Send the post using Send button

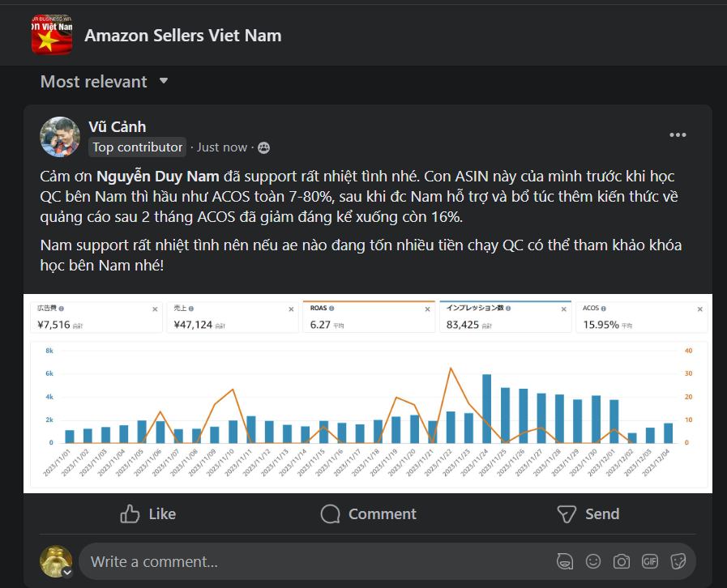[589, 513]
